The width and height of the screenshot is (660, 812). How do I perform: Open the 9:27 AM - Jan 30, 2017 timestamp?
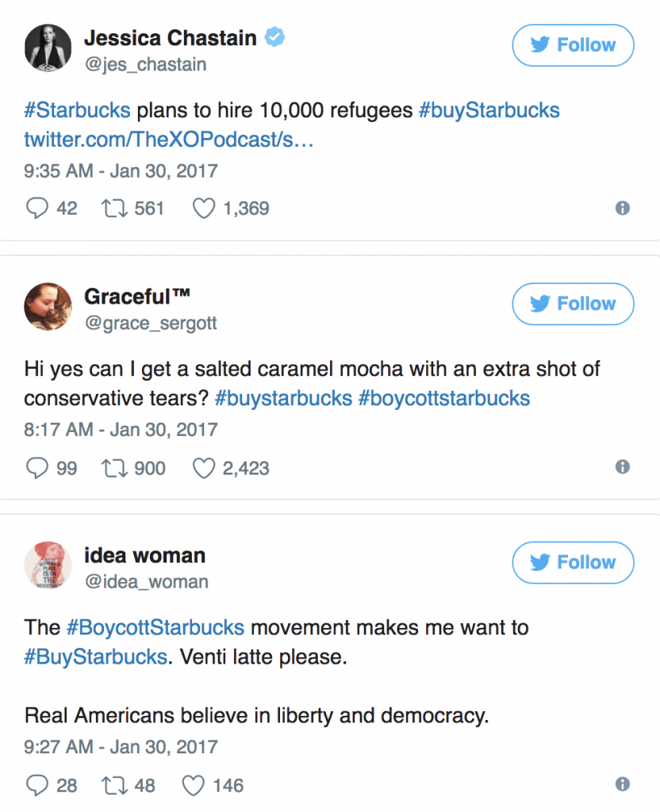(x=121, y=747)
